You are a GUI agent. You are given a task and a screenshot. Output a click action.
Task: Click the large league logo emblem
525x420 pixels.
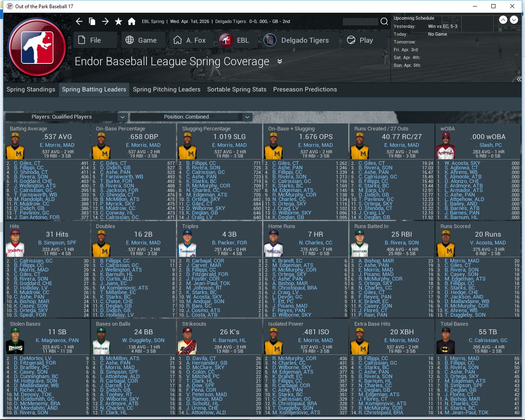pyautogui.click(x=38, y=48)
